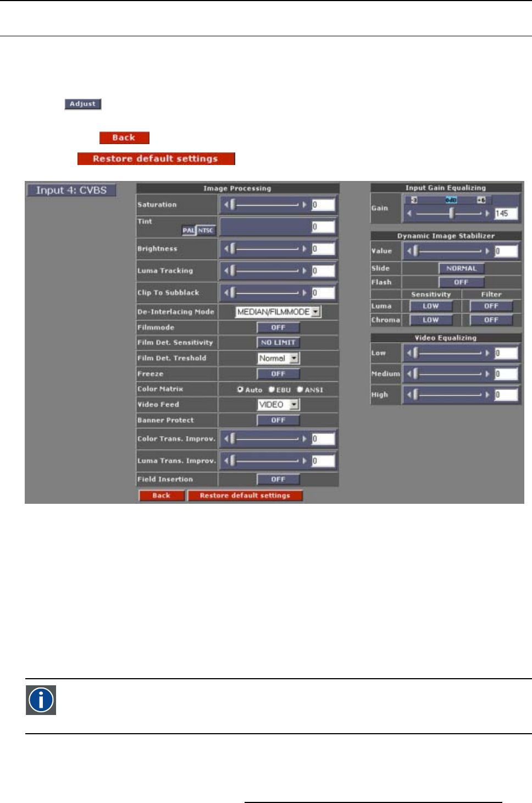Click the Brightness slider right arrow
Screen dimensions: 532x803
pyautogui.click(x=304, y=249)
